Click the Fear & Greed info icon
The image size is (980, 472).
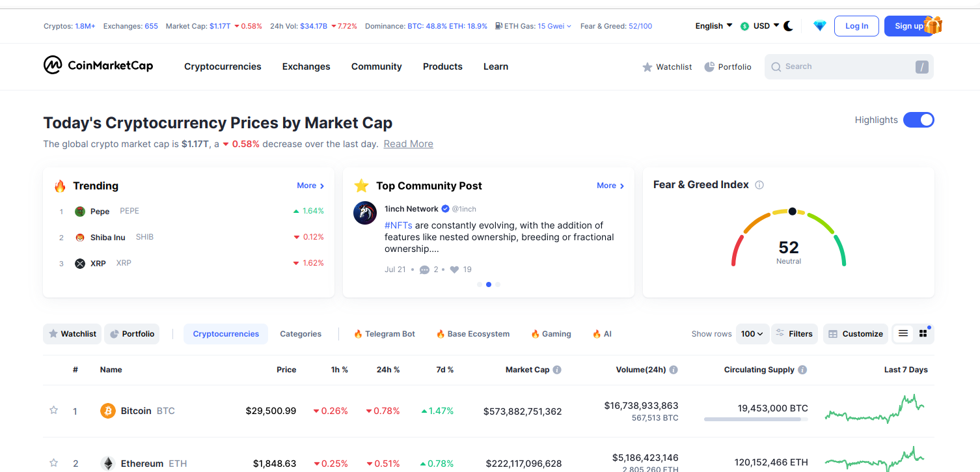pos(759,185)
